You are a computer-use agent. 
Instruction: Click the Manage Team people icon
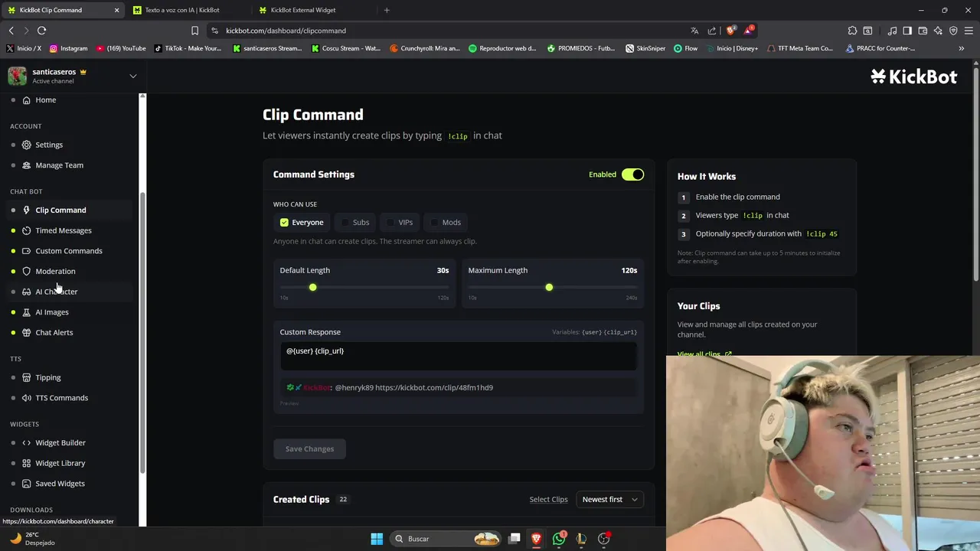click(x=27, y=165)
